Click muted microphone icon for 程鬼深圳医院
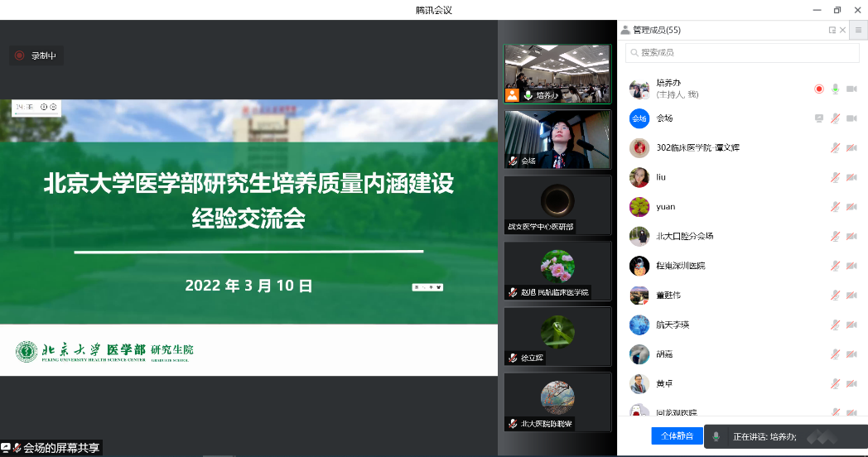The image size is (868, 457). click(x=836, y=266)
